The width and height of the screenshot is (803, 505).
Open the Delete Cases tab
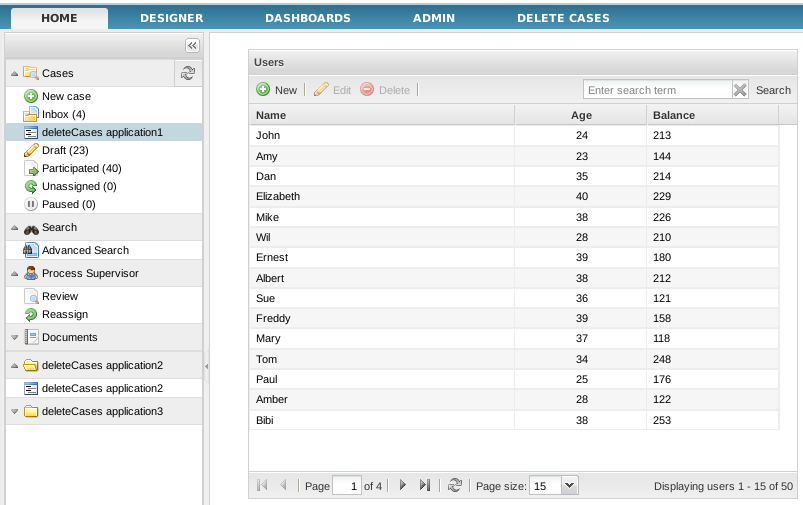click(562, 18)
